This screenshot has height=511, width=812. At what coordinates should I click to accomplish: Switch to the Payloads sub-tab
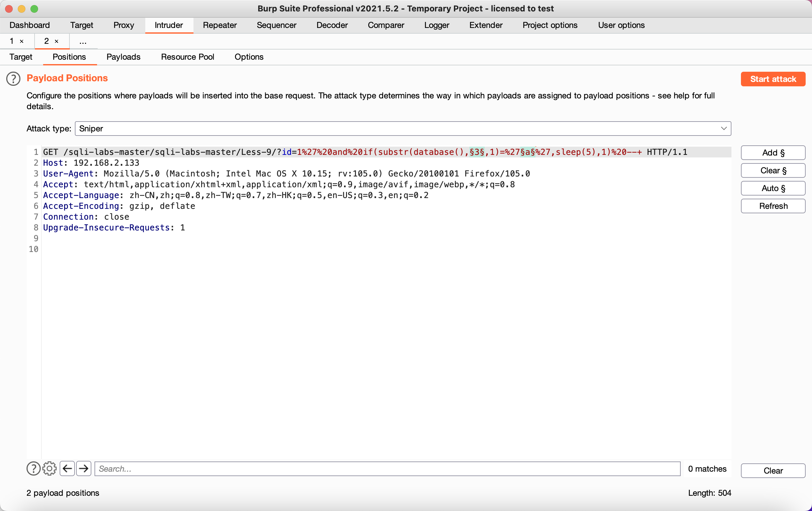(123, 57)
